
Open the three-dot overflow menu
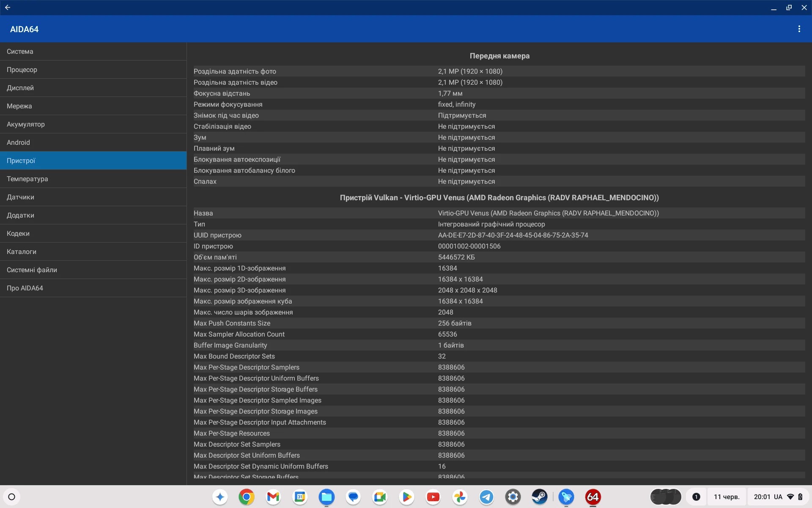pos(799,29)
